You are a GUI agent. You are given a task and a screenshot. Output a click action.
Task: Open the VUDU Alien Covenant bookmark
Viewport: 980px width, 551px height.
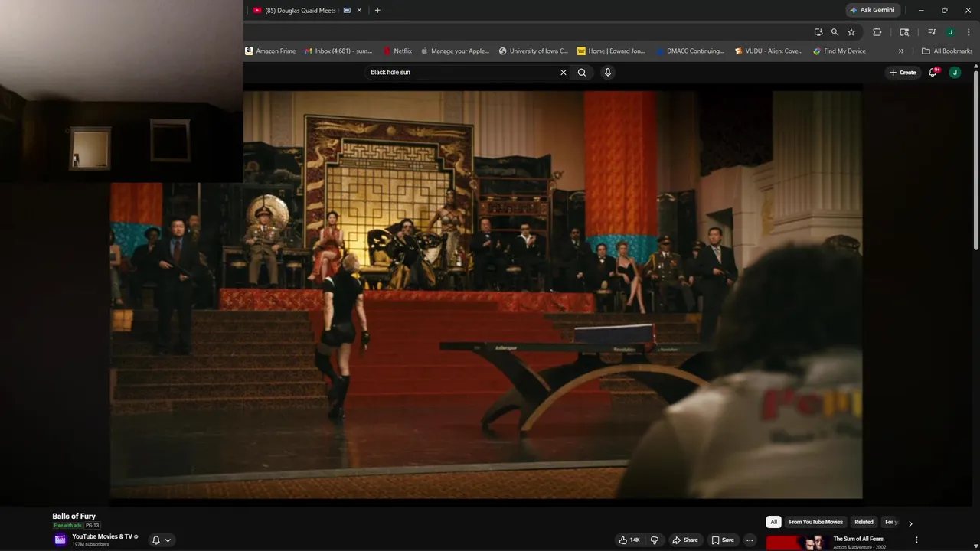tap(769, 51)
